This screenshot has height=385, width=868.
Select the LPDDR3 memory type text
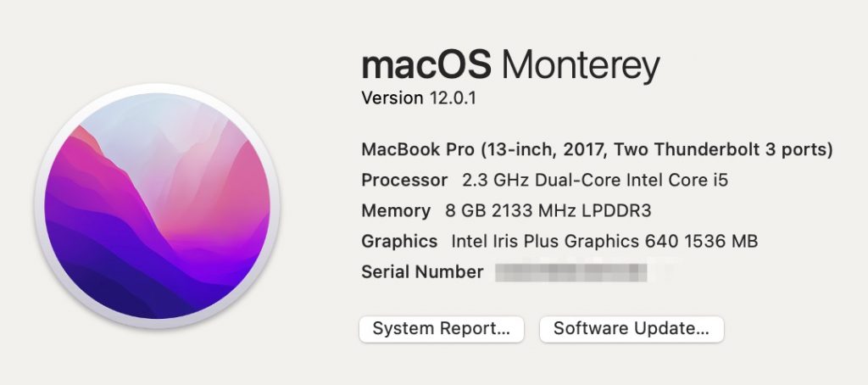615,211
